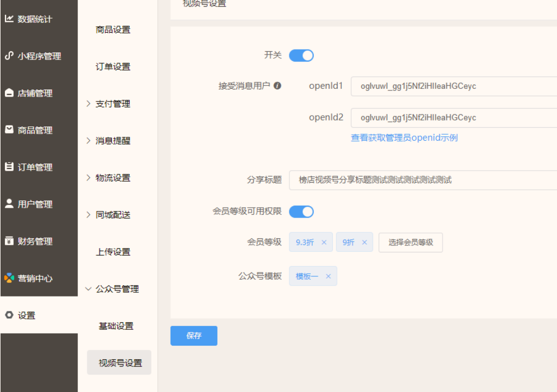Remove the 模板一 template tag
557x392 pixels.
[328, 276]
